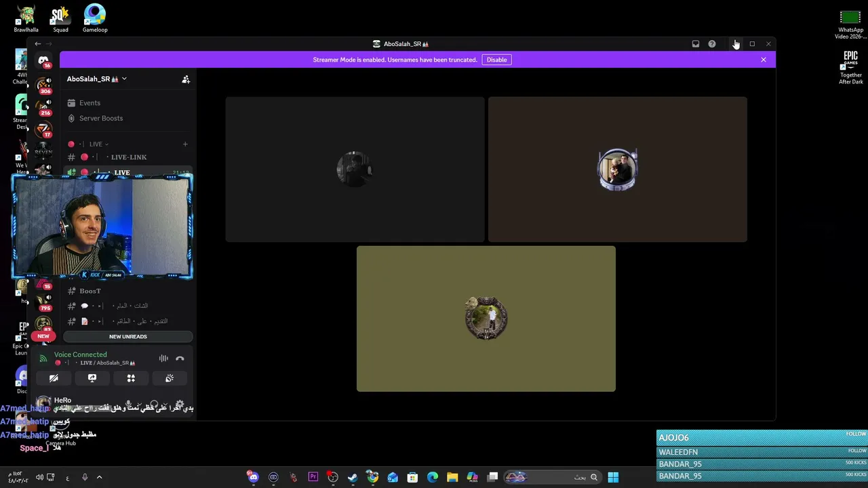
Task: Select the olive bottom participant tile
Action: coord(486,319)
